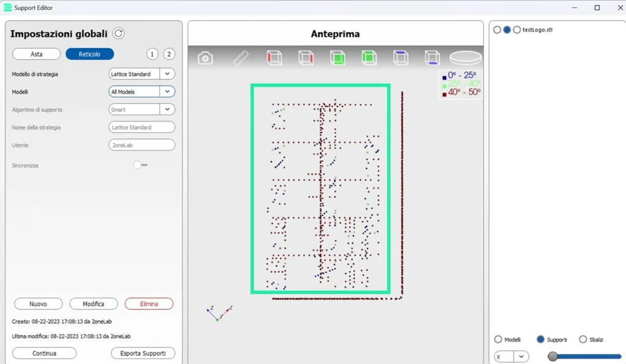Click the Modifica button
The height and width of the screenshot is (364, 626).
pos(94,304)
